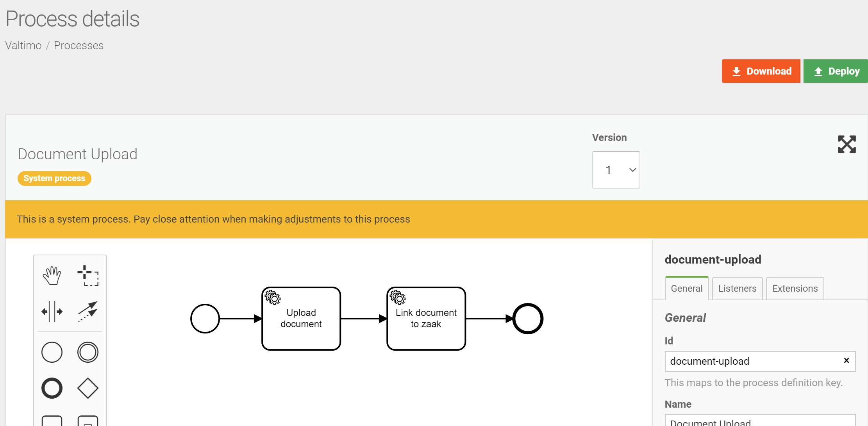Image resolution: width=868 pixels, height=426 pixels.
Task: Activate the Lasso selection tool
Action: click(x=88, y=276)
